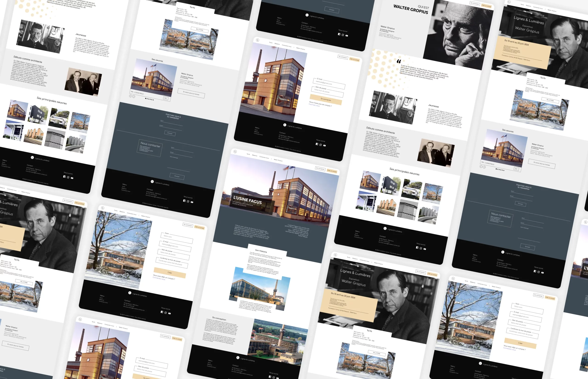This screenshot has width=588, height=379.
Task: Open Billeterie in the L'Usine Fagus page navbar
Action: tap(254, 156)
